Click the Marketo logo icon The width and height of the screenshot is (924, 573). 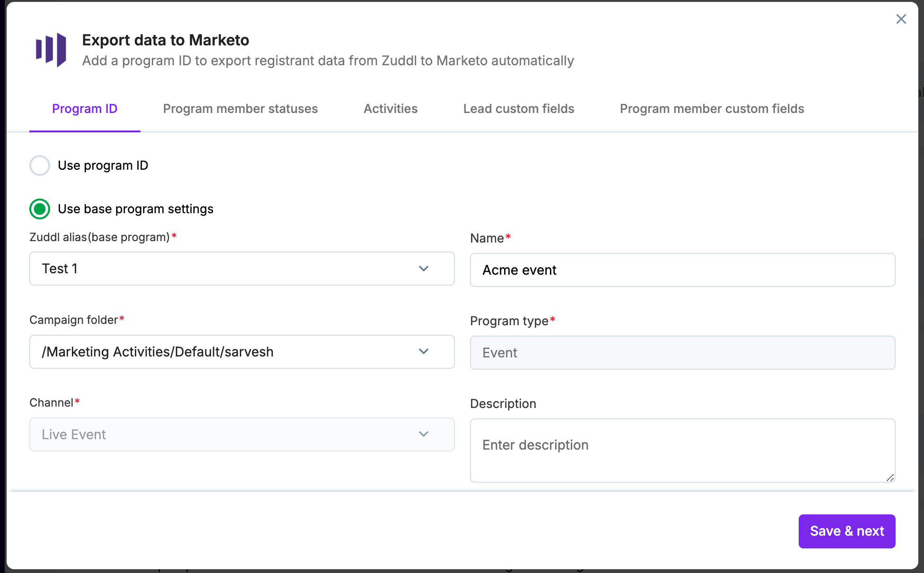pyautogui.click(x=51, y=50)
